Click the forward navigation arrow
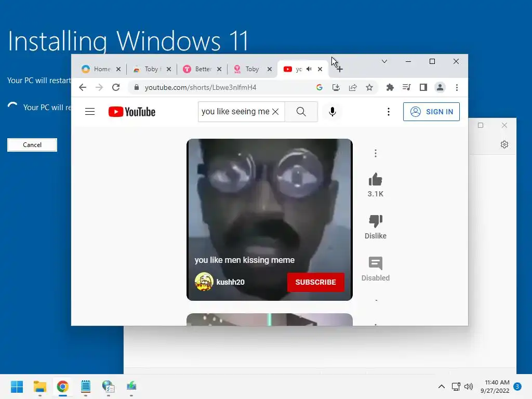 coord(99,87)
